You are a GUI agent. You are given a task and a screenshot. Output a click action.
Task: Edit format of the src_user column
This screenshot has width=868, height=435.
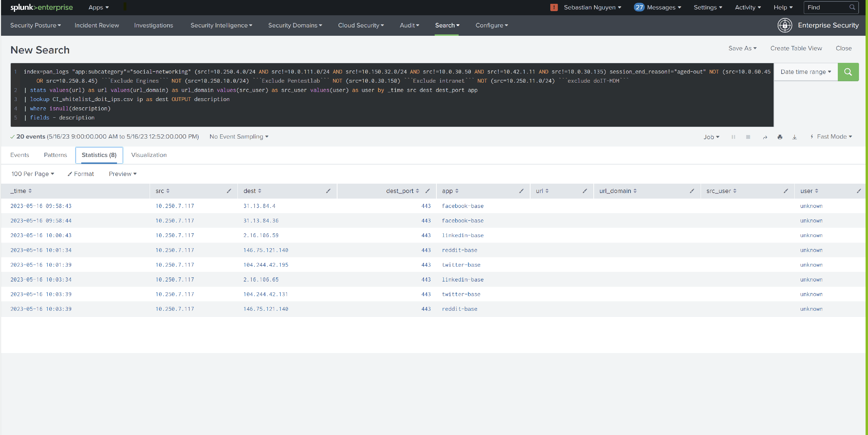coord(786,191)
